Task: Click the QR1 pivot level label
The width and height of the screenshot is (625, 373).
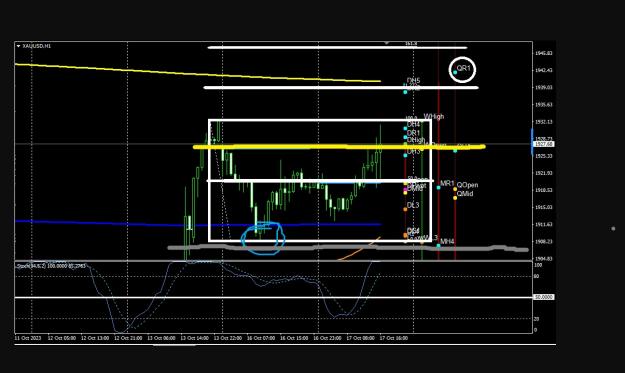Action: [x=464, y=68]
